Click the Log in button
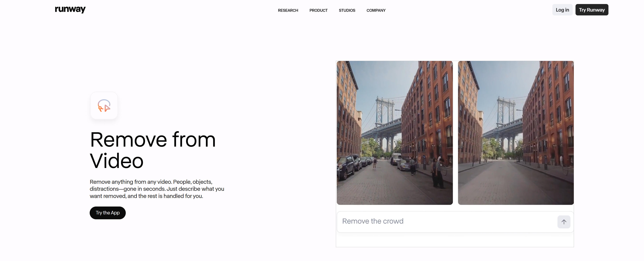This screenshot has width=644, height=261. 562,10
